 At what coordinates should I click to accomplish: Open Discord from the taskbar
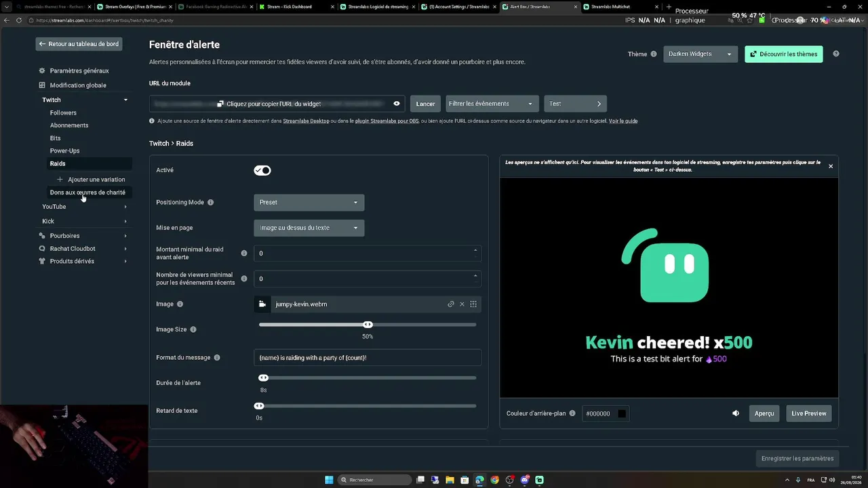[x=525, y=480]
